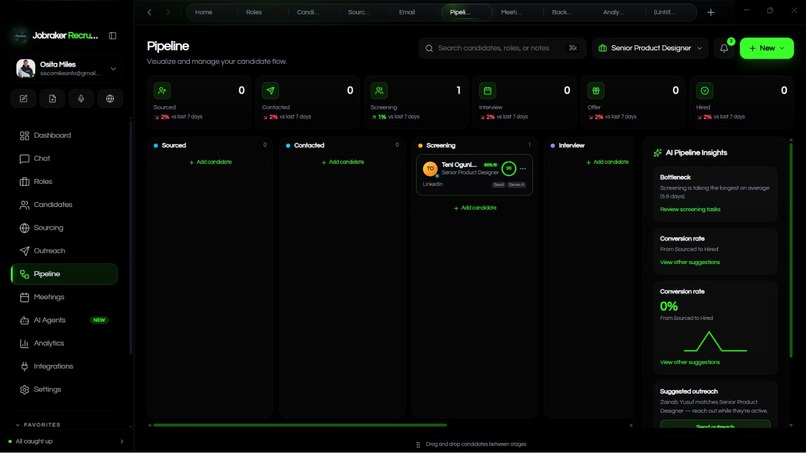Click the Screening column header
This screenshot has width=806, height=453.
[x=441, y=146]
